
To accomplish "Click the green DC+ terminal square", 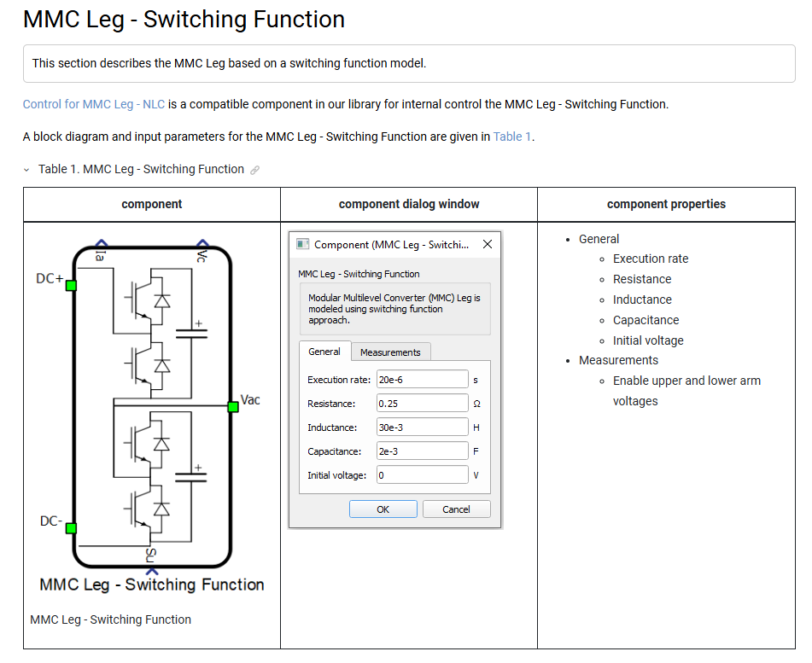I will point(71,285).
